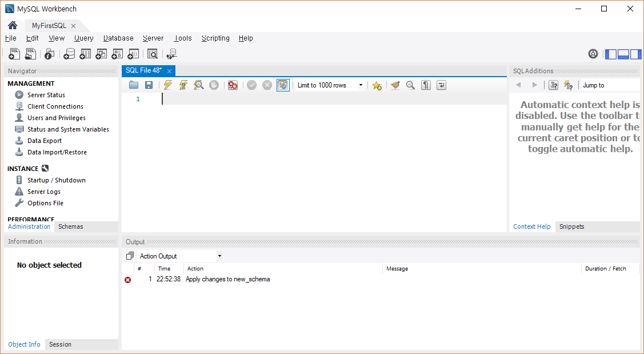This screenshot has height=354, width=644.
Task: Open Users and Privileges
Action: tap(57, 118)
